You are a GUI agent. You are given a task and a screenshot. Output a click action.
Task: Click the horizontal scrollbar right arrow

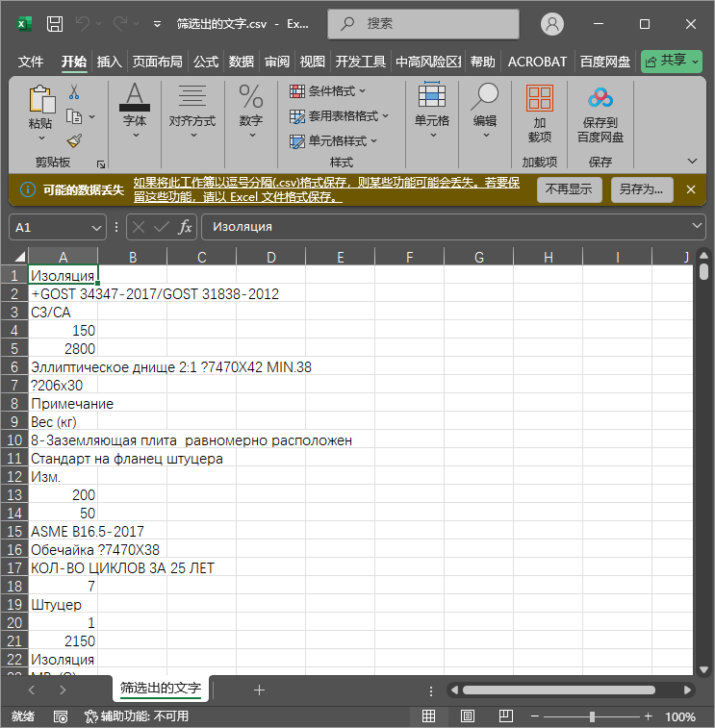click(687, 690)
